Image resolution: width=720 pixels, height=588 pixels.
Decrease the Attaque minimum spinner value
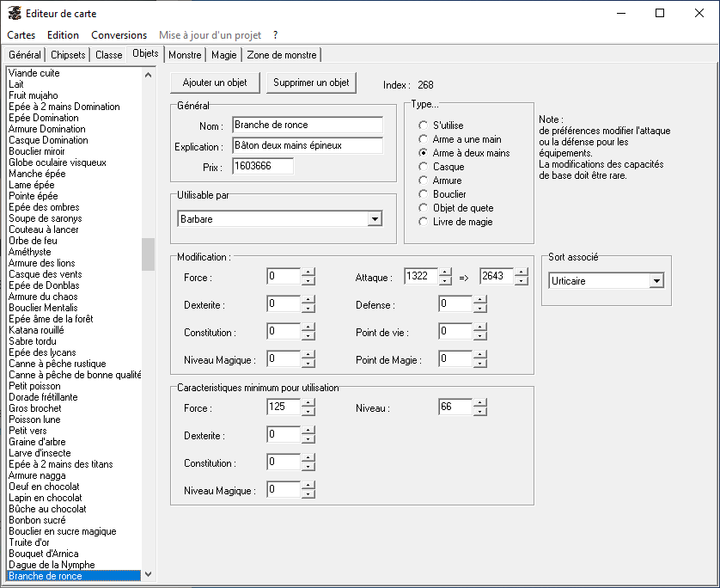coord(445,281)
